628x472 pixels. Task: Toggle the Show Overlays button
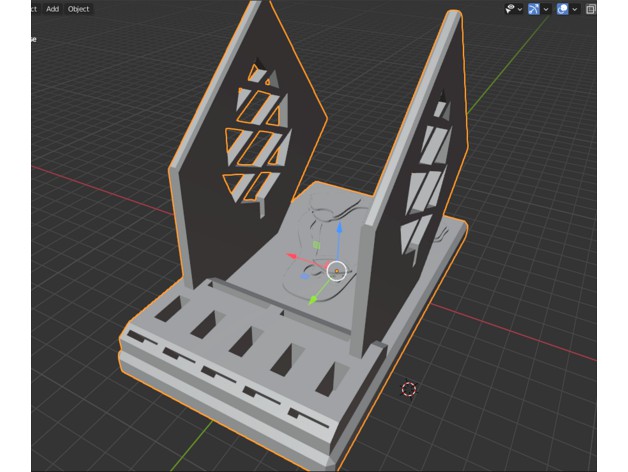(x=563, y=9)
